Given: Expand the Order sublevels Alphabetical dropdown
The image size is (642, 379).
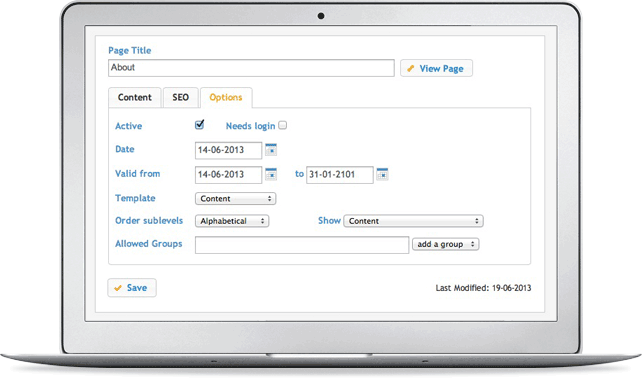Looking at the screenshot, I should 232,221.
